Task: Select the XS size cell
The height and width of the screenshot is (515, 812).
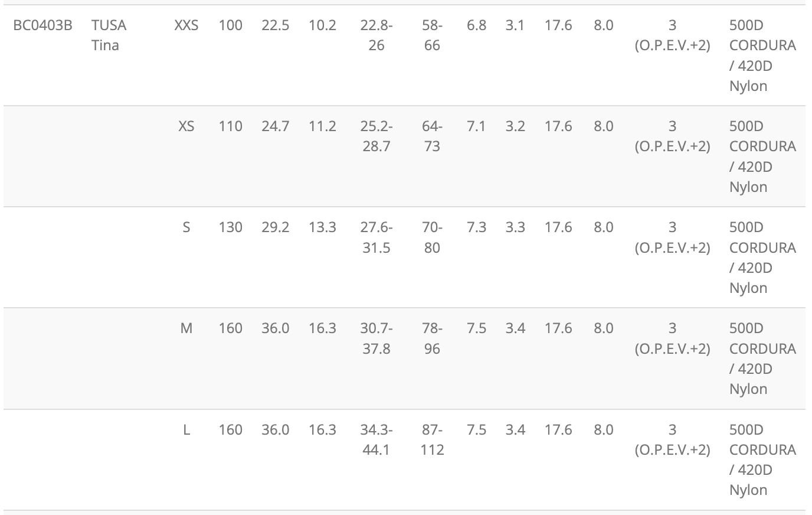Action: (x=186, y=126)
